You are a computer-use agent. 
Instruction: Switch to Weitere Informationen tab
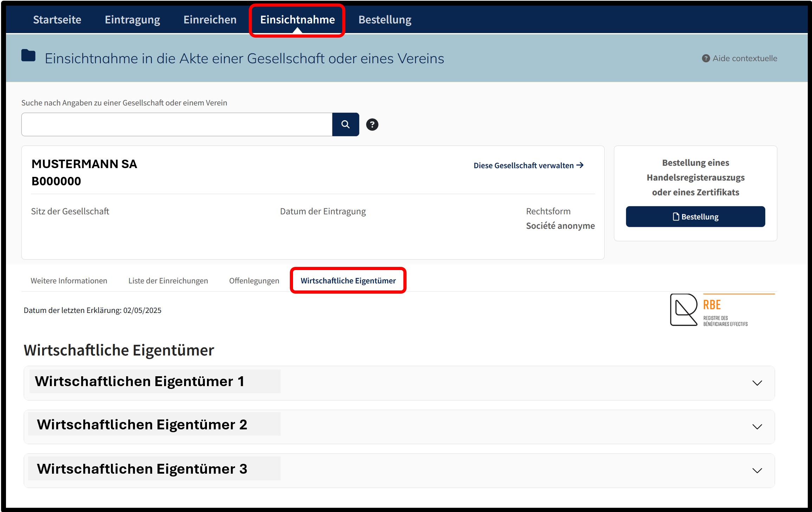69,281
